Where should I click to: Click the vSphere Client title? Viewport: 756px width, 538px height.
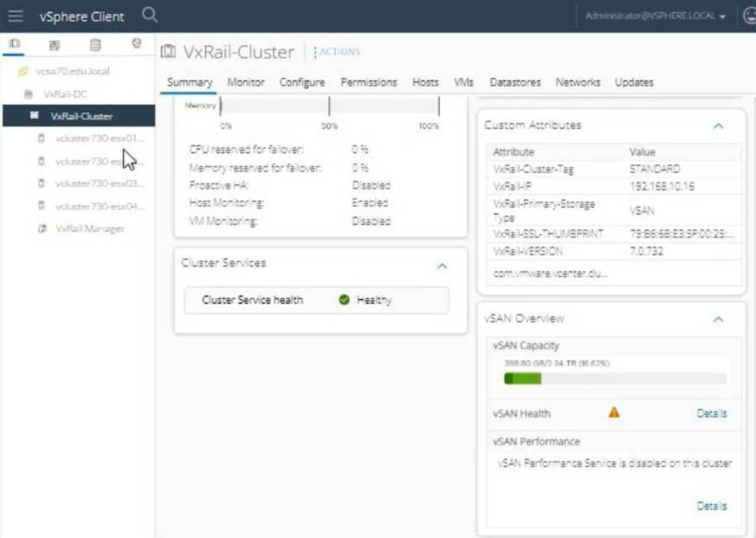[x=81, y=16]
